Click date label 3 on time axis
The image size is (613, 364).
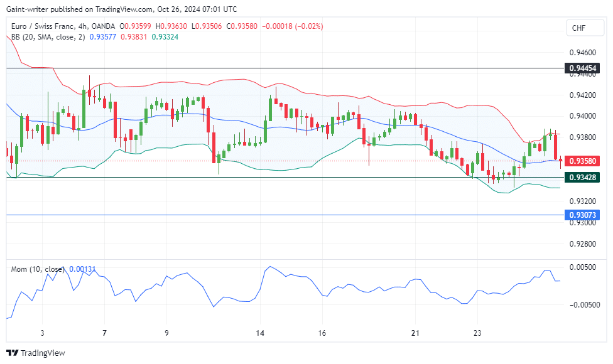(42, 333)
